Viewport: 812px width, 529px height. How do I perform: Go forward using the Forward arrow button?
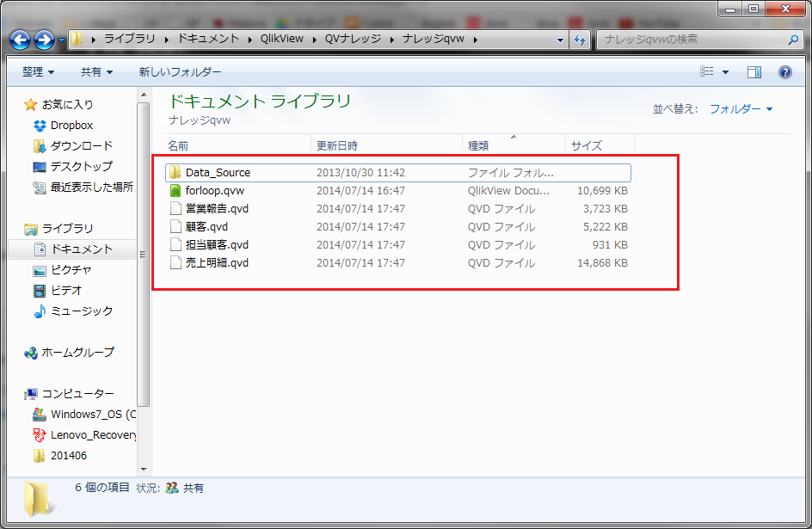pyautogui.click(x=44, y=40)
